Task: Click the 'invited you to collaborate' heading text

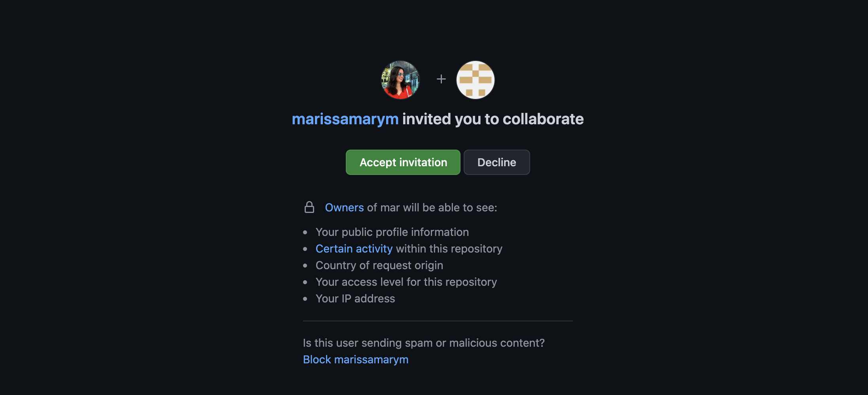Action: click(493, 119)
